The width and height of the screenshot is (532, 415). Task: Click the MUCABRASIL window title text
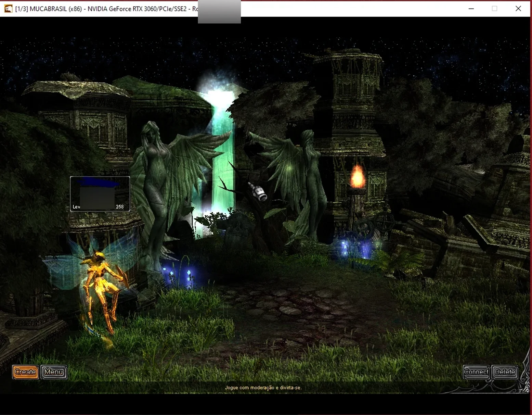[x=106, y=9]
